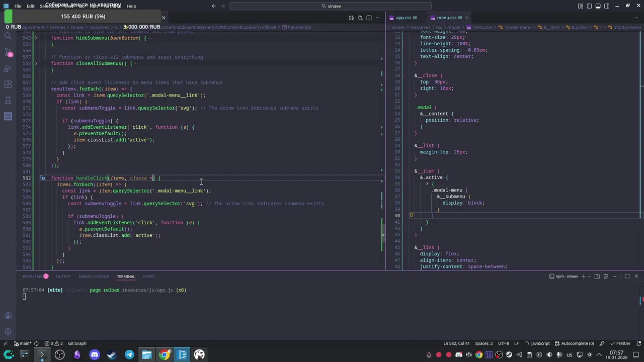The height and width of the screenshot is (362, 644).
Task: Click the icon beside line 582
Action: point(42,178)
